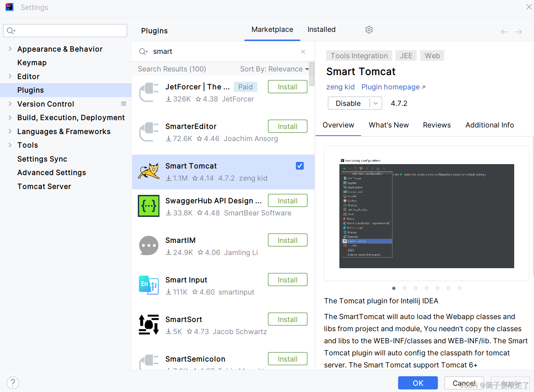
Task: Install SmarterEditor plugin
Action: (288, 126)
